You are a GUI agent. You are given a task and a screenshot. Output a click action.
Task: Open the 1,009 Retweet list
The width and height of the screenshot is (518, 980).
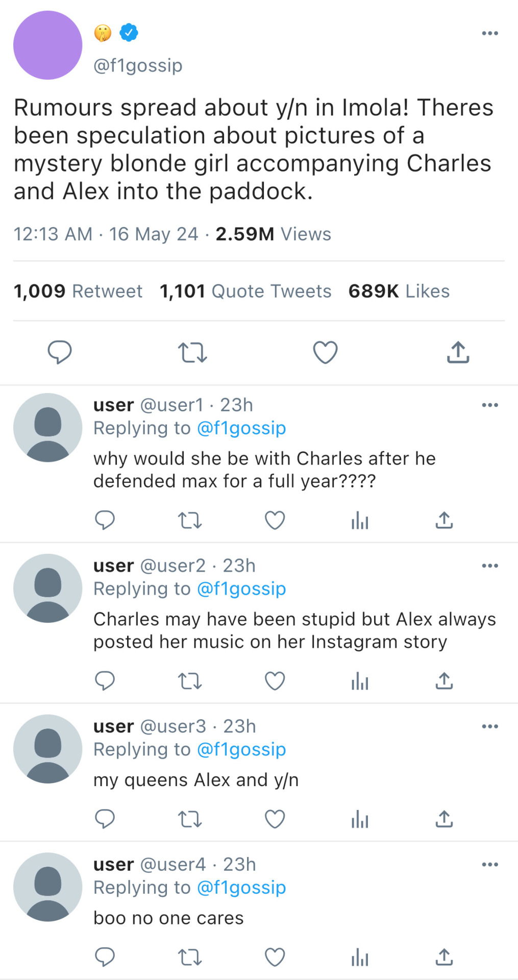(78, 291)
